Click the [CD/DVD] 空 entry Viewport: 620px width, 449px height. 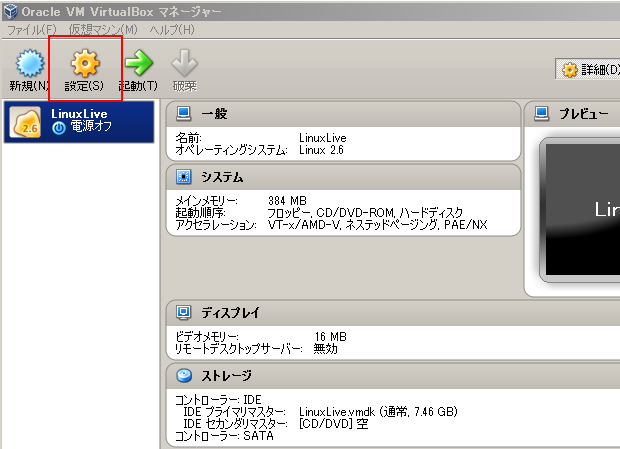(x=333, y=424)
